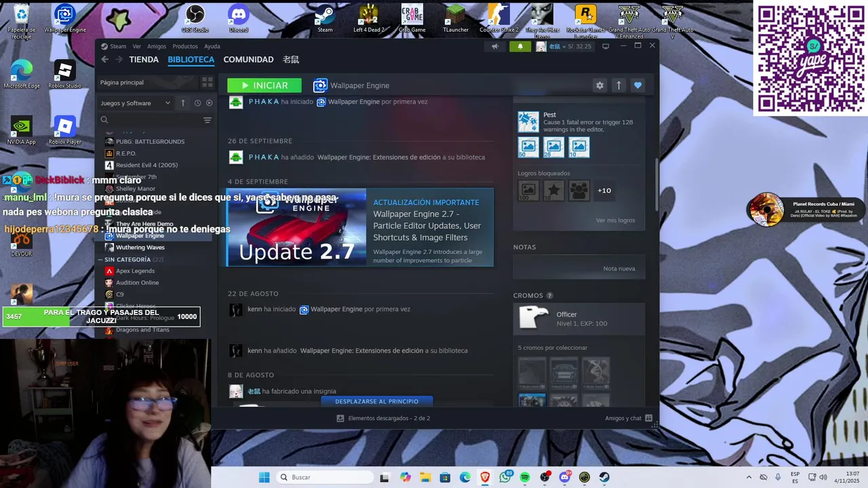Expand the Juegos y Software dropdown

[x=136, y=103]
